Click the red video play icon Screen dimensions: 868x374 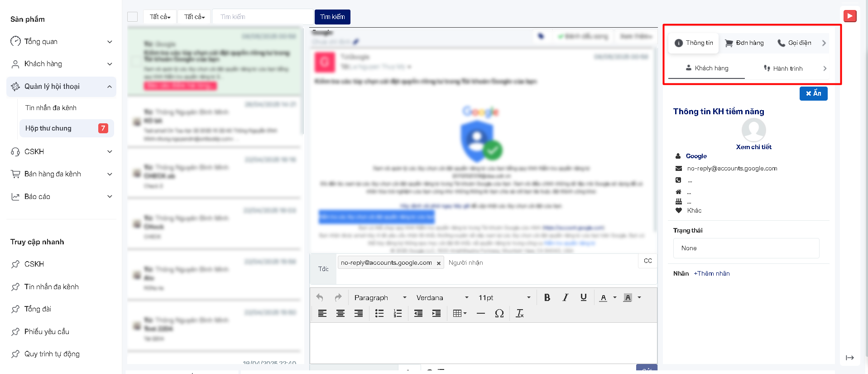(x=850, y=16)
